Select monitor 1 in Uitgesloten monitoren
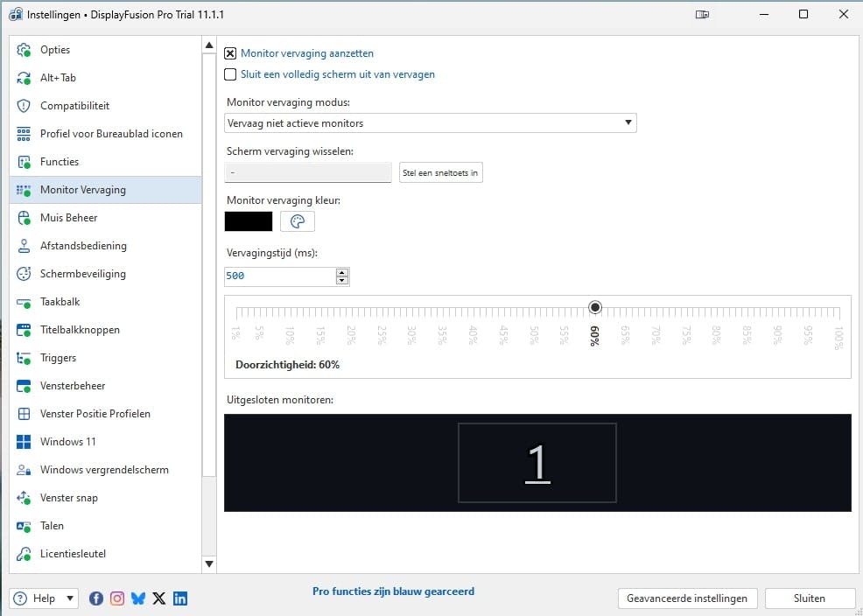 (x=537, y=463)
